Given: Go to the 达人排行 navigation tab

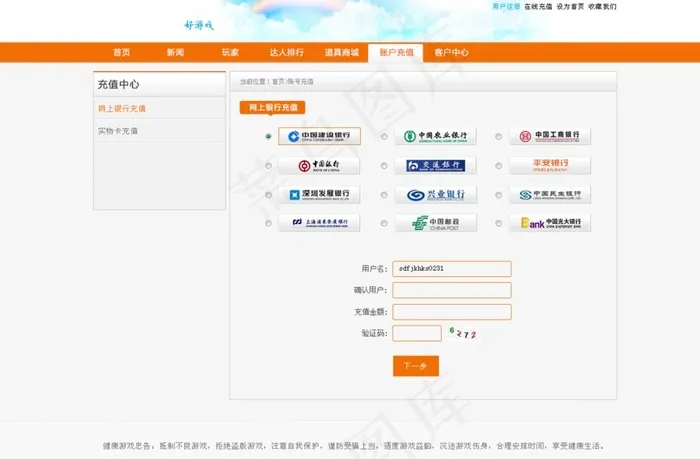Looking at the screenshot, I should (287, 52).
